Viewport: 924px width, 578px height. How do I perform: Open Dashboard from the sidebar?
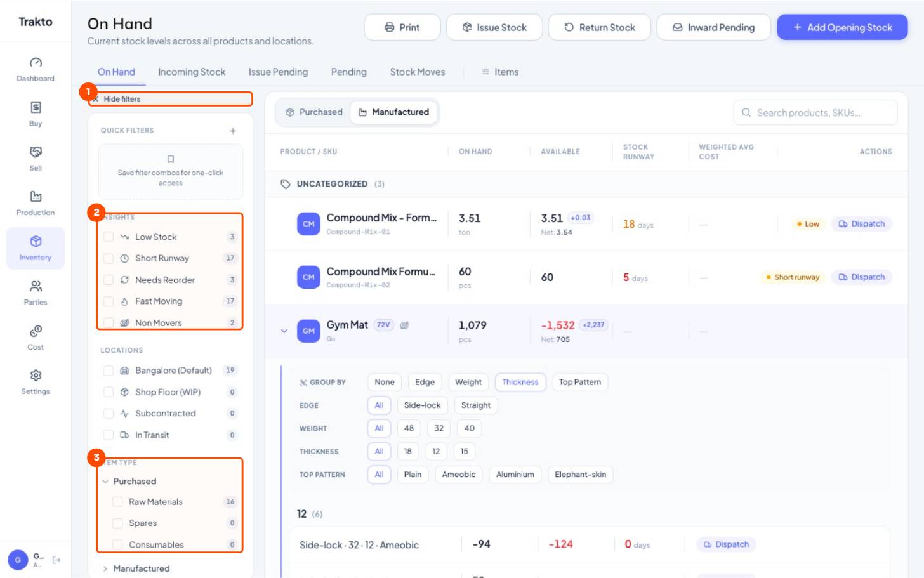(x=36, y=69)
